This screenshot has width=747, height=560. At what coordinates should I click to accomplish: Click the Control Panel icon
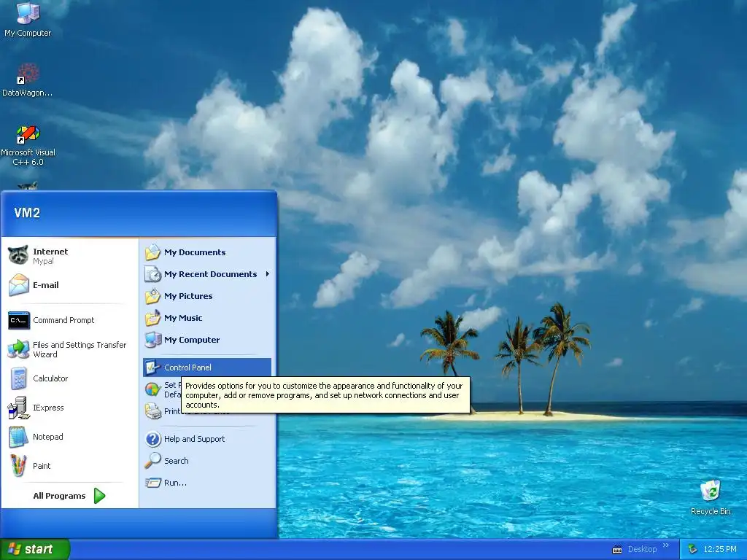152,367
